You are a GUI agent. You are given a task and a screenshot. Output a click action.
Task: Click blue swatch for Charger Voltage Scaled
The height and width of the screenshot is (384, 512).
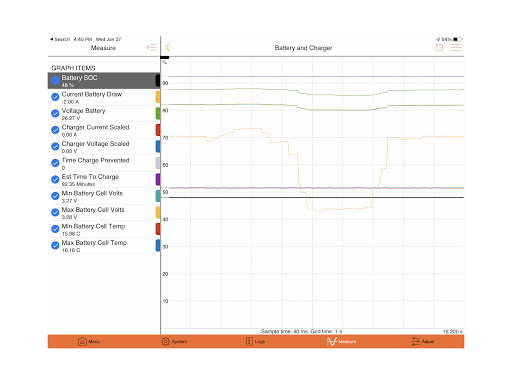(158, 146)
